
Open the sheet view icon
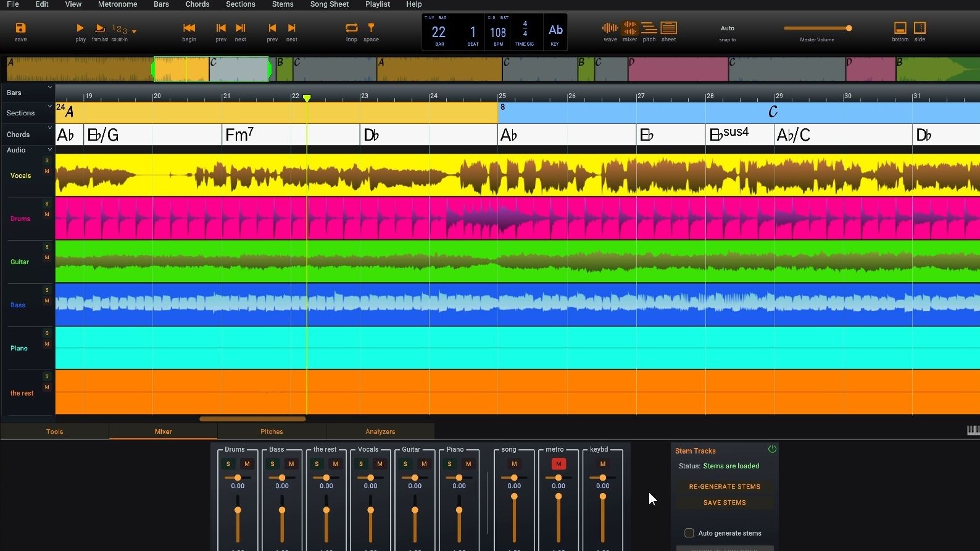(668, 28)
